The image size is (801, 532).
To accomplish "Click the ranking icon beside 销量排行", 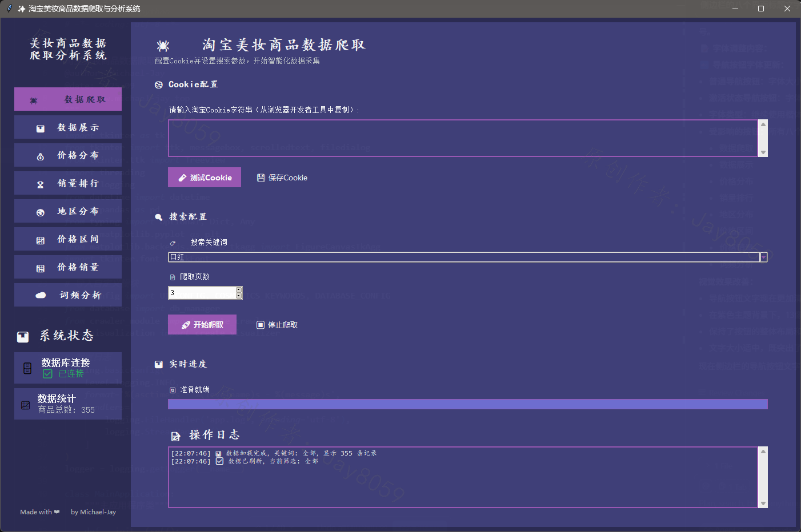I will point(41,184).
